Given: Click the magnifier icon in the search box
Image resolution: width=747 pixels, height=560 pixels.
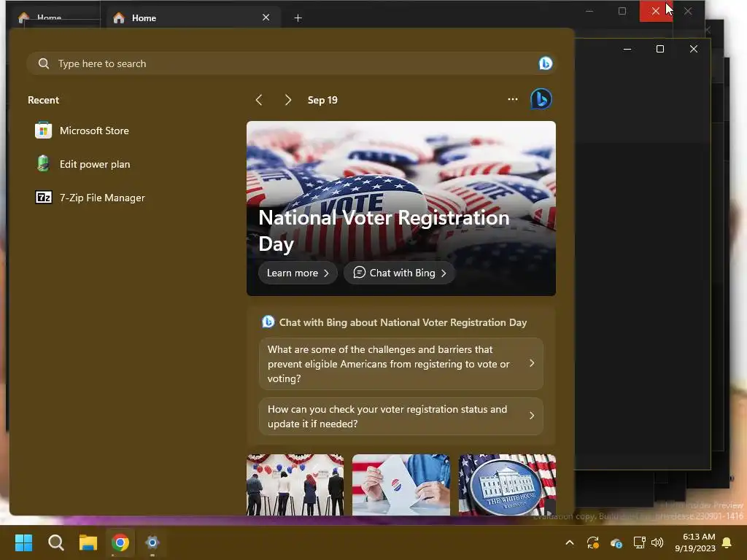Looking at the screenshot, I should pos(43,63).
